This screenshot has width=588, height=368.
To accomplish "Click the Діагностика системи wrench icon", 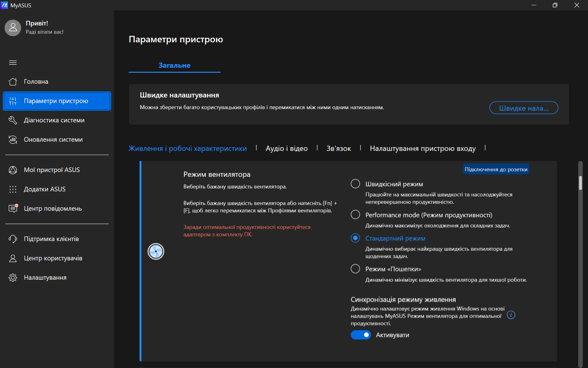I will [13, 120].
